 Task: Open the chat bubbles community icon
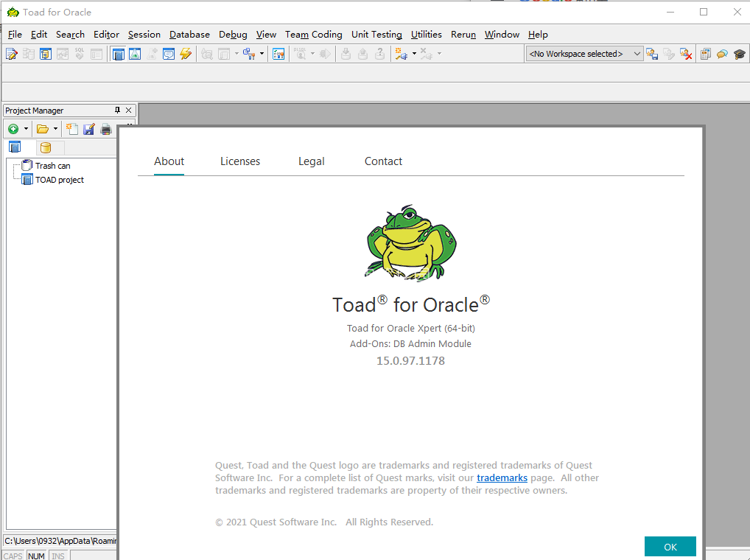[722, 54]
